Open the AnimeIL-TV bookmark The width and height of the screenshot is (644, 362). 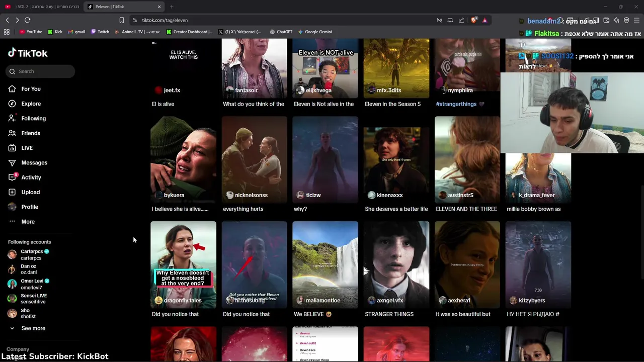[137, 32]
